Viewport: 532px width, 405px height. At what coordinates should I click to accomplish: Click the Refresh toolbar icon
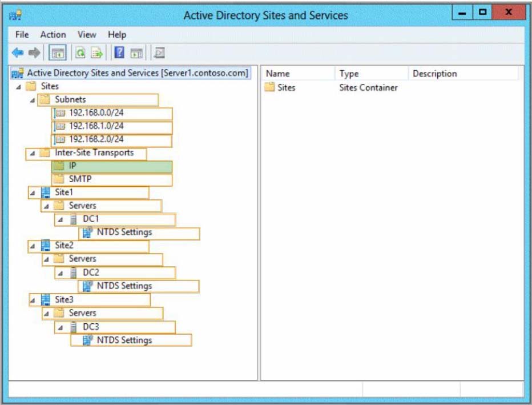coord(81,53)
